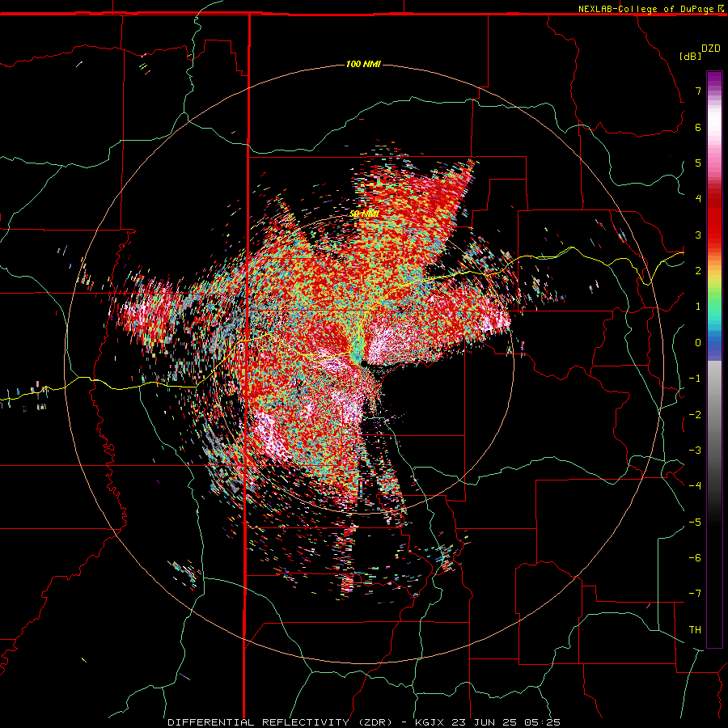Click the [dB] unit label

(x=691, y=56)
